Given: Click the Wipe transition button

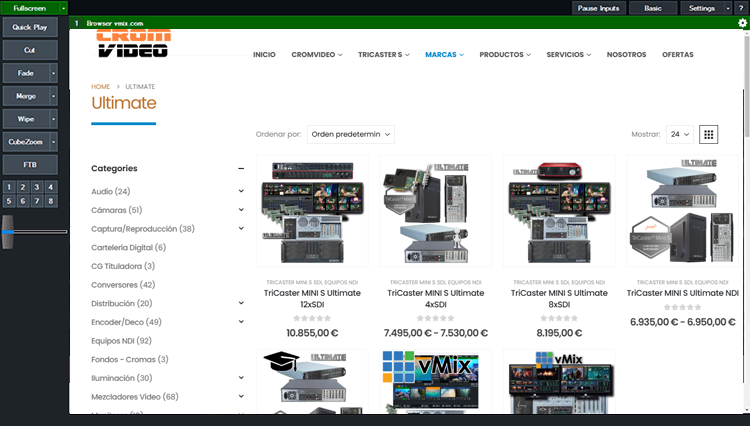Looking at the screenshot, I should point(26,119).
